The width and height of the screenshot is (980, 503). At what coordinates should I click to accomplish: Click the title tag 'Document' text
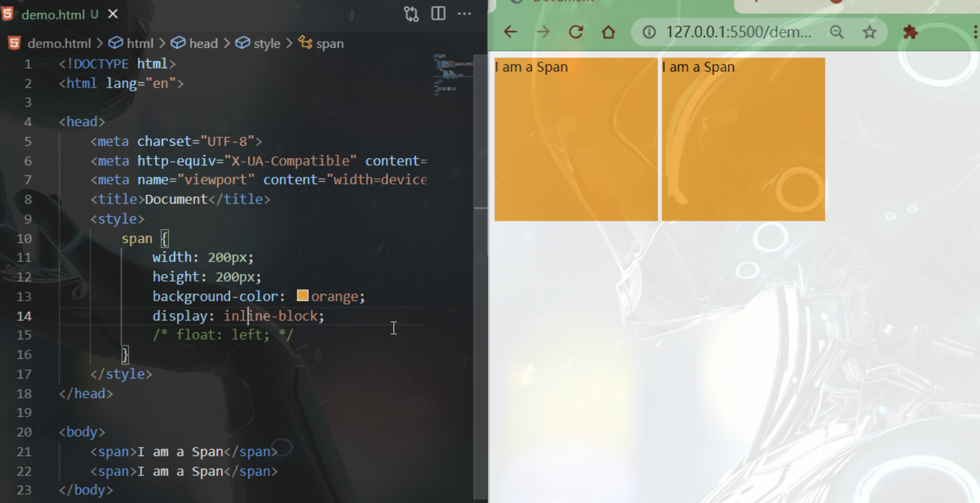pyautogui.click(x=176, y=199)
